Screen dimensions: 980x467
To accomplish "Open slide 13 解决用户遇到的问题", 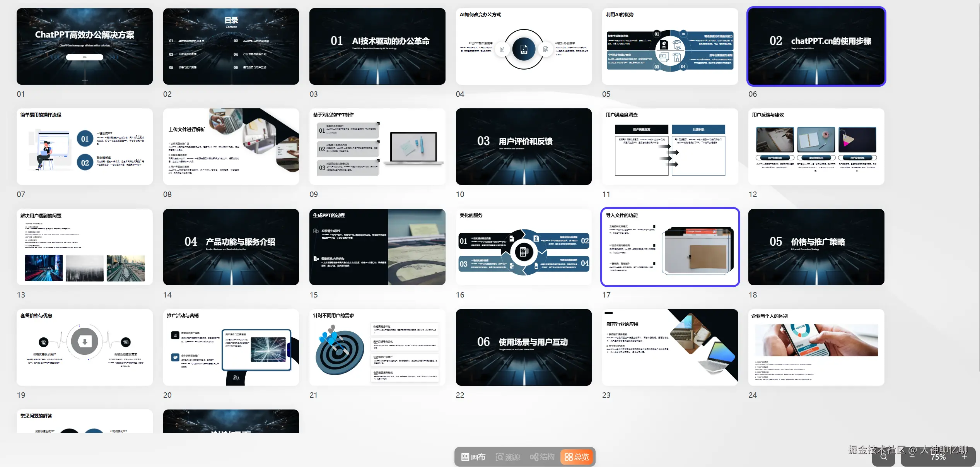I will (x=84, y=247).
